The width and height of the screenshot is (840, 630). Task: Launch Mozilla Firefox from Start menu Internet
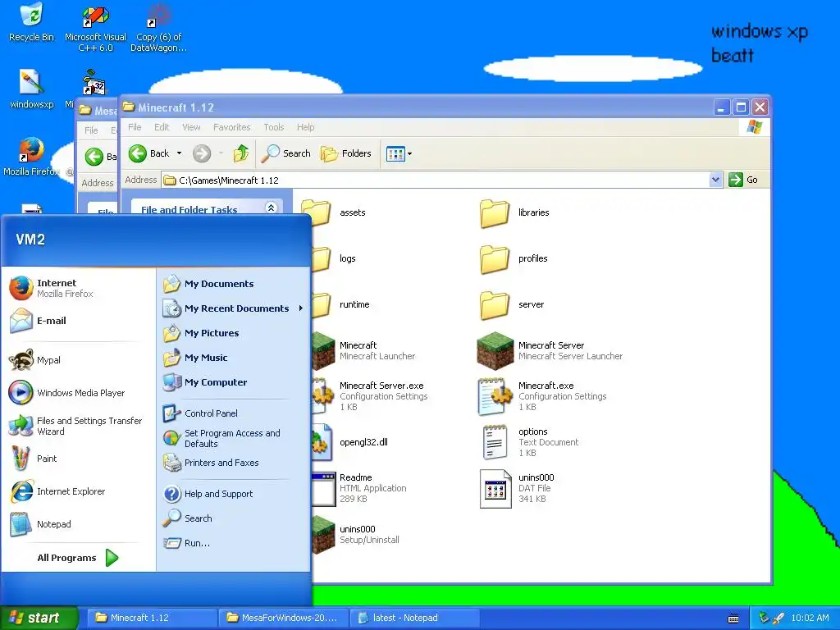point(78,288)
